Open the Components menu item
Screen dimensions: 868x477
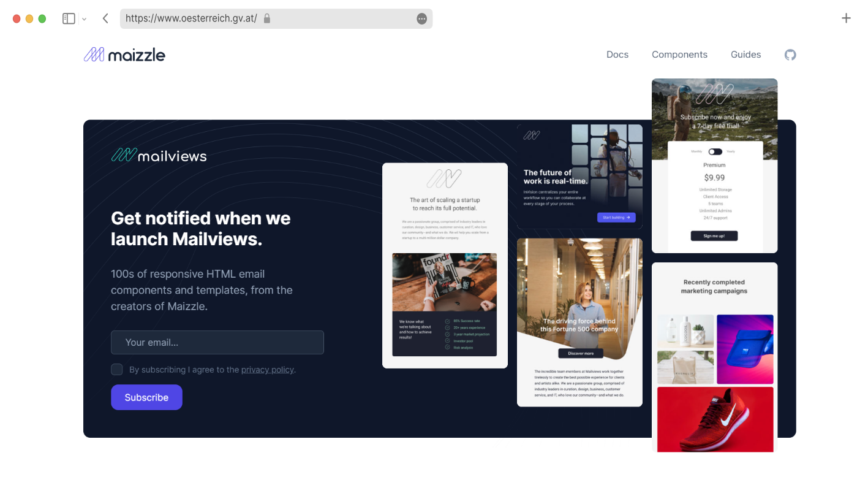(679, 55)
